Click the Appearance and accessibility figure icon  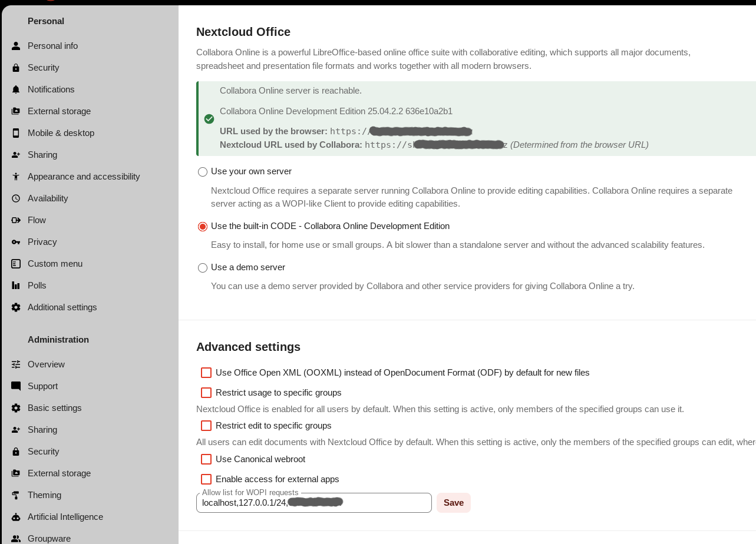point(16,177)
